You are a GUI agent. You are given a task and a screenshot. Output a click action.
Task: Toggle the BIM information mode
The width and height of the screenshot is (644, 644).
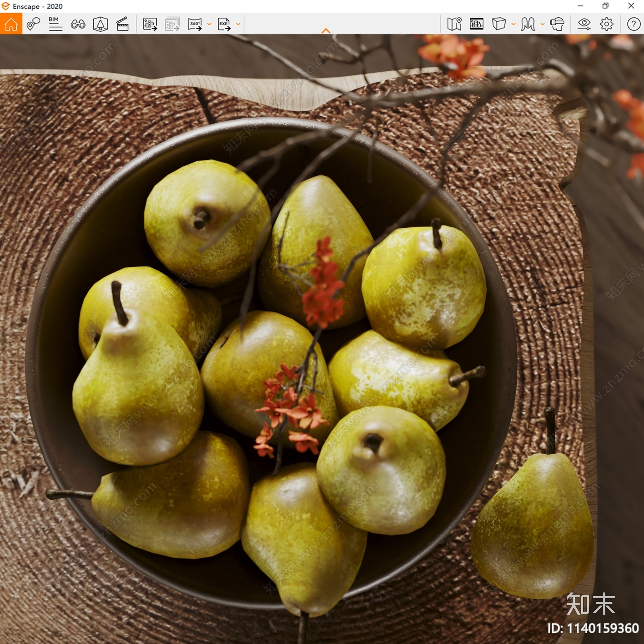55,24
